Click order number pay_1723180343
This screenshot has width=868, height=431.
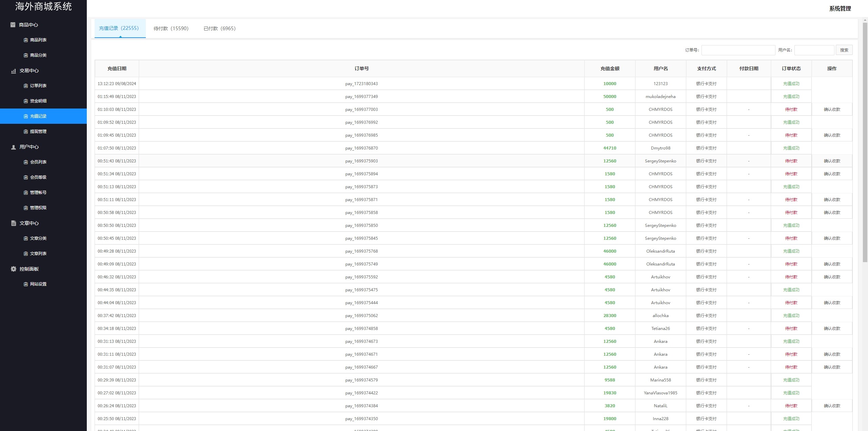click(361, 84)
